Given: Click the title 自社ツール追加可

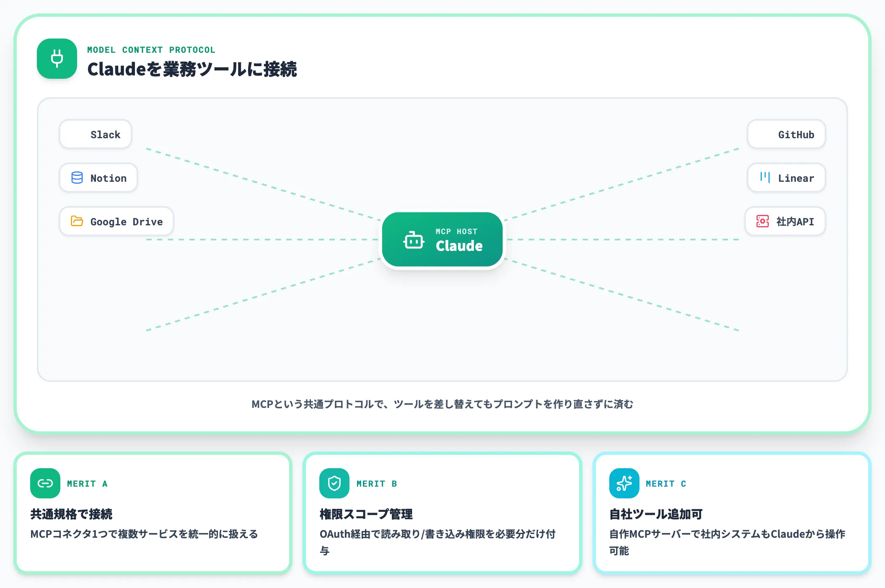Looking at the screenshot, I should 656,514.
